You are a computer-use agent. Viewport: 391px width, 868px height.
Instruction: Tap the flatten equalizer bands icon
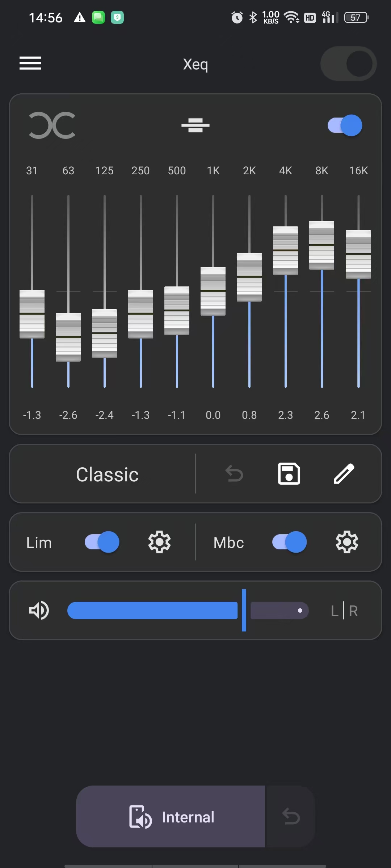tap(195, 125)
